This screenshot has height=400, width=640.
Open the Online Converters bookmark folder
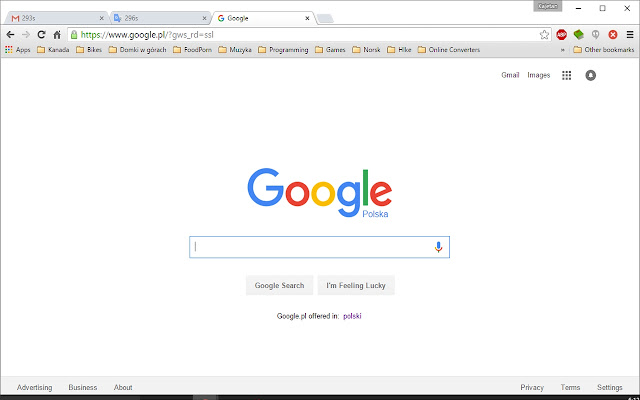coord(449,50)
